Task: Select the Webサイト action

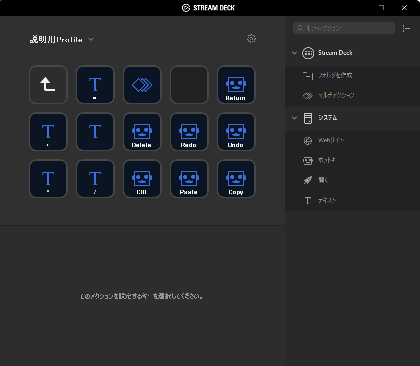Action: [353, 140]
